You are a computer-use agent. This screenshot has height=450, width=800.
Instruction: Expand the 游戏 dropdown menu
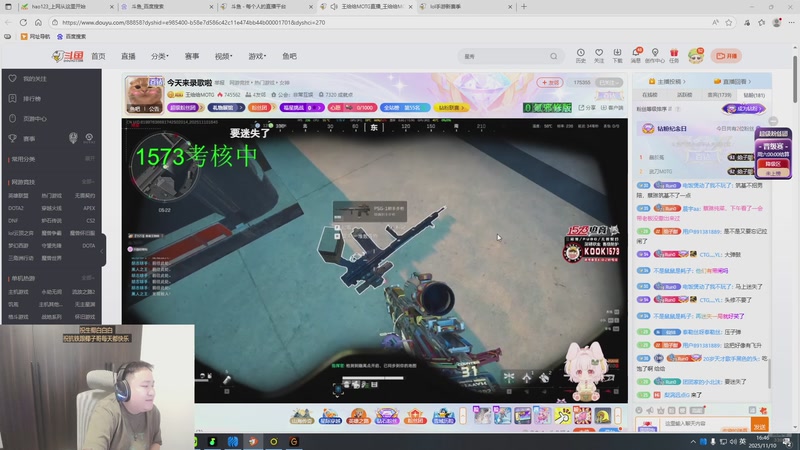[257, 56]
